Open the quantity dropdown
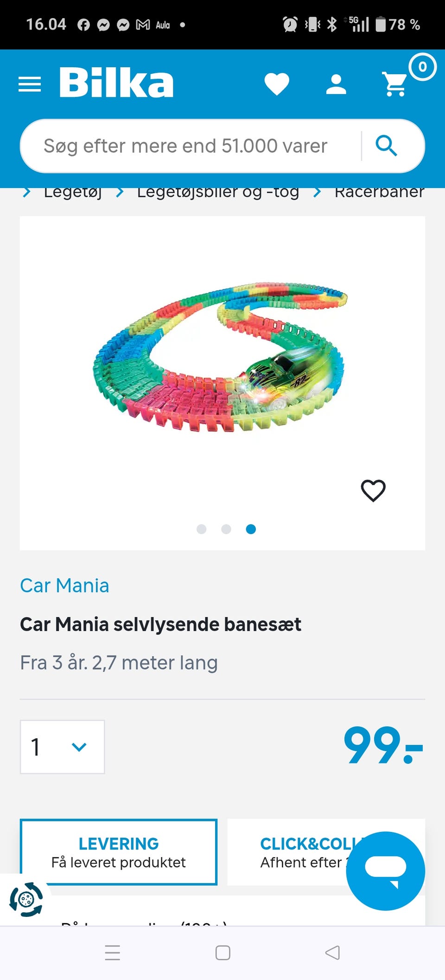This screenshot has height=980, width=445. point(62,747)
